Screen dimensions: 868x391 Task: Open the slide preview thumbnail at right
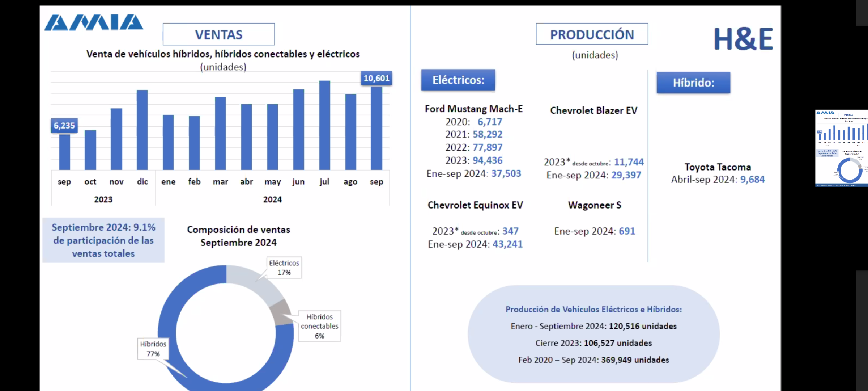tap(841, 148)
